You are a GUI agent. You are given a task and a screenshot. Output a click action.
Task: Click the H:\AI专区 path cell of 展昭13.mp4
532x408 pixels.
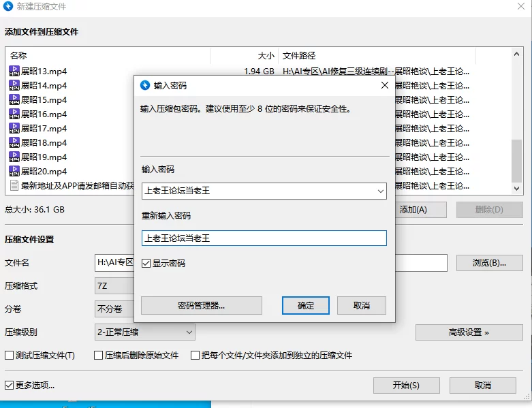376,72
